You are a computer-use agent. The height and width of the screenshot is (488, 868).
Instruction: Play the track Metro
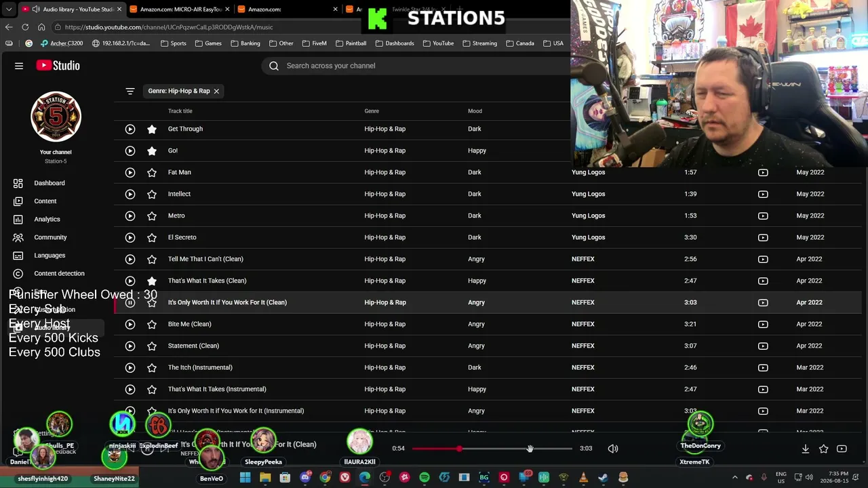point(130,216)
